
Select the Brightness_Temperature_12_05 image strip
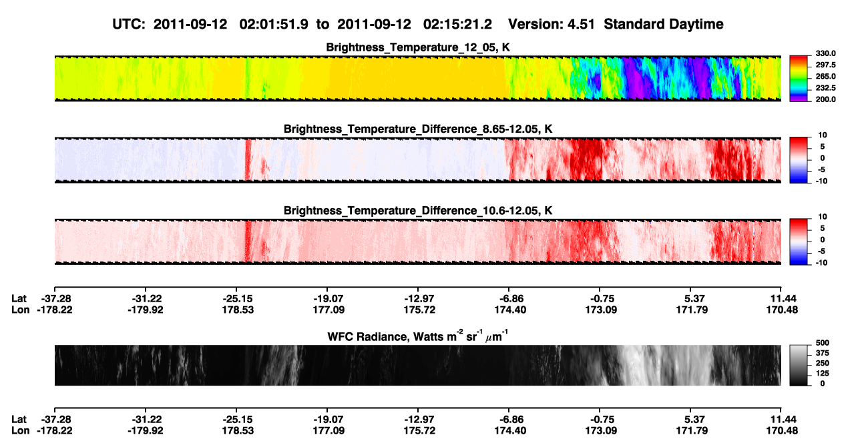pos(417,78)
